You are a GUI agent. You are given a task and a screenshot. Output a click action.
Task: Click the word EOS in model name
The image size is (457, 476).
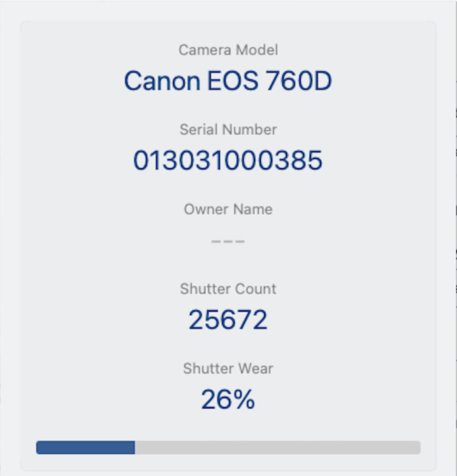pos(232,81)
